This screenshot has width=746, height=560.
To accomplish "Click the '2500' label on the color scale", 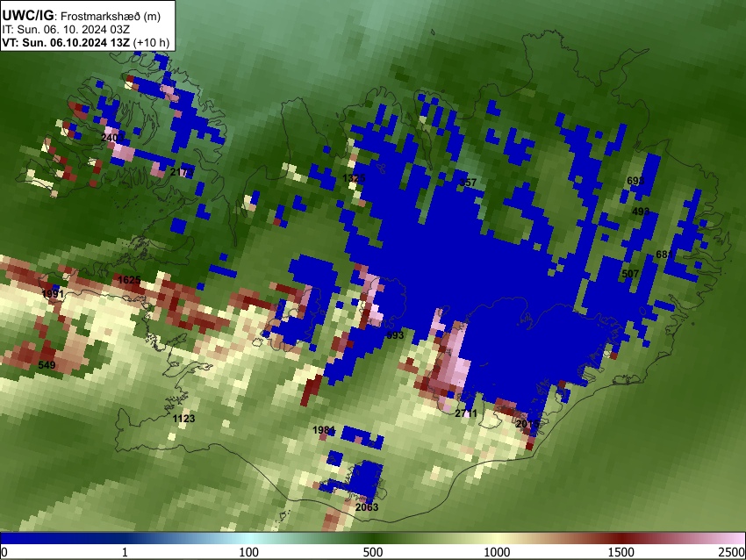I will point(732,552).
